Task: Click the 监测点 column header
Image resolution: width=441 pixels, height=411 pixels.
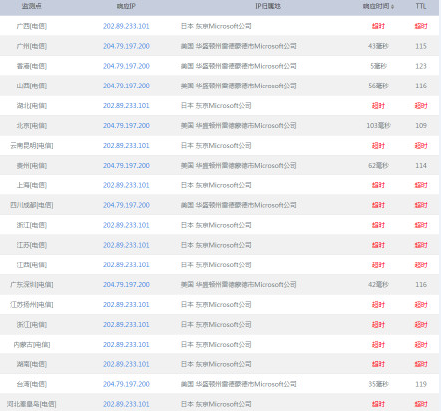Action: (32, 6)
